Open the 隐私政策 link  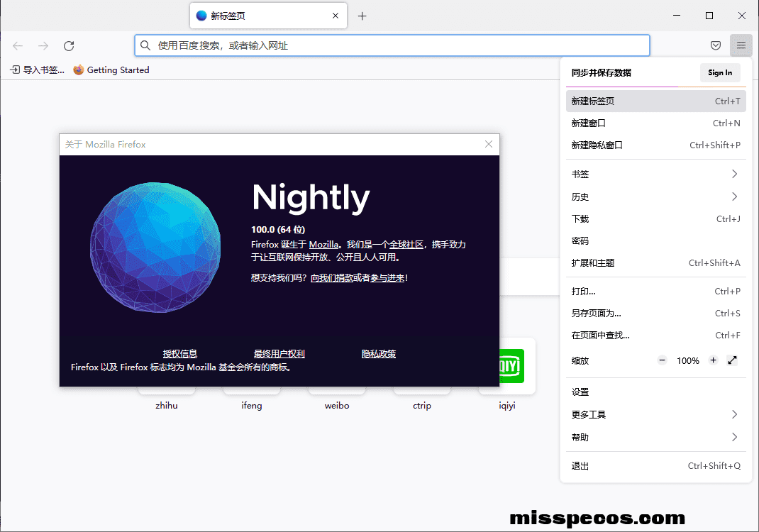(378, 353)
